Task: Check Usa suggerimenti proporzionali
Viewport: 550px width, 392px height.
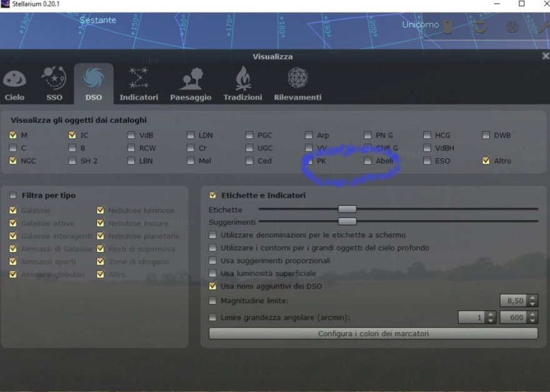Action: 212,260
